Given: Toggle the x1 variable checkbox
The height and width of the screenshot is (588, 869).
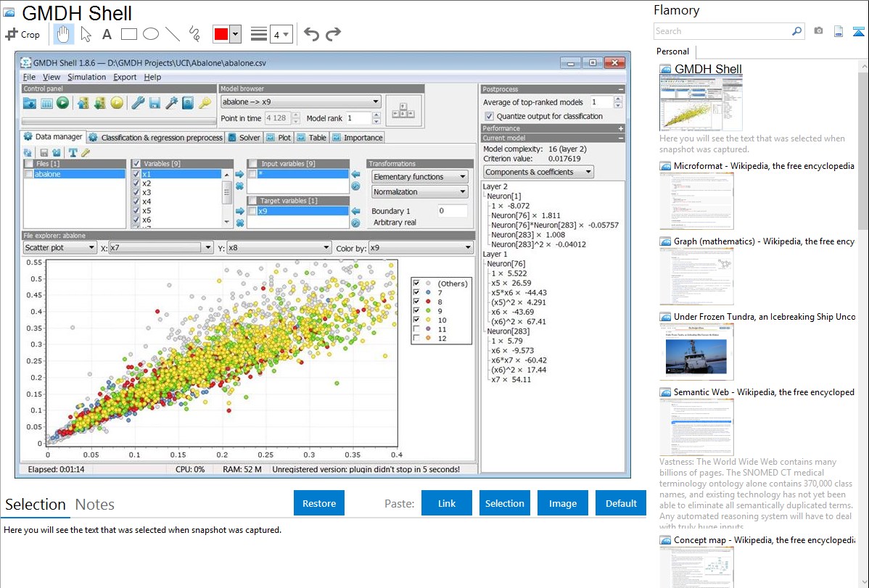Looking at the screenshot, I should [x=136, y=174].
